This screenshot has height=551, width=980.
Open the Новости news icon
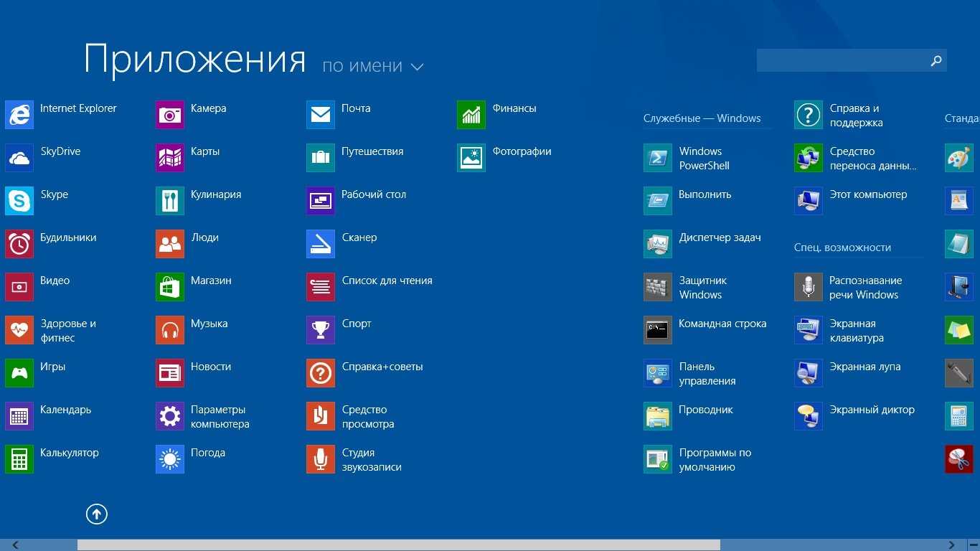[x=170, y=373]
